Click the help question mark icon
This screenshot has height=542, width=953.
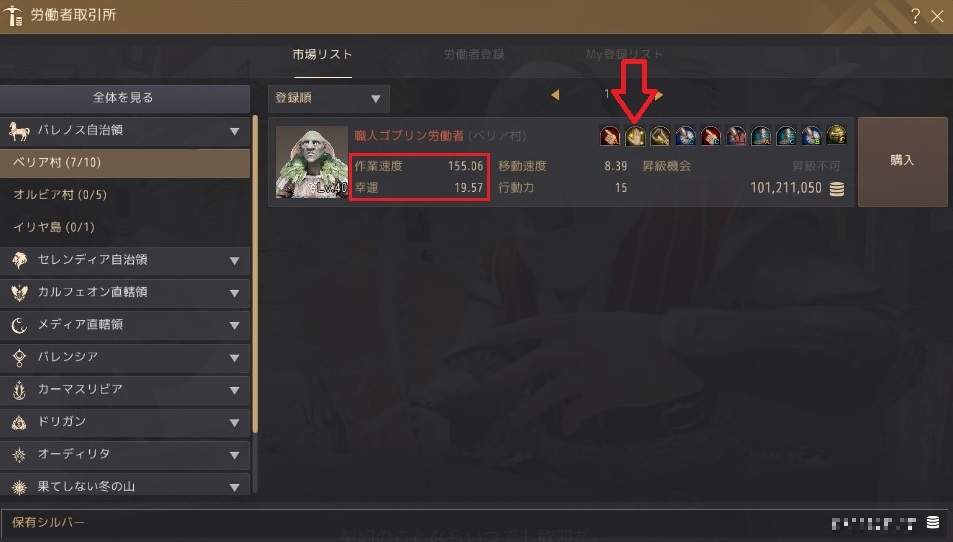point(915,16)
